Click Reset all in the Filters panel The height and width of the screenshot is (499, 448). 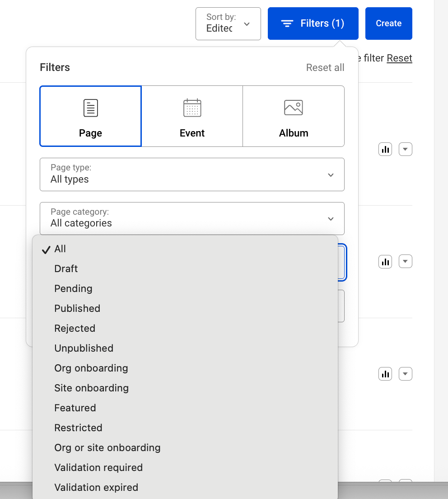click(325, 67)
